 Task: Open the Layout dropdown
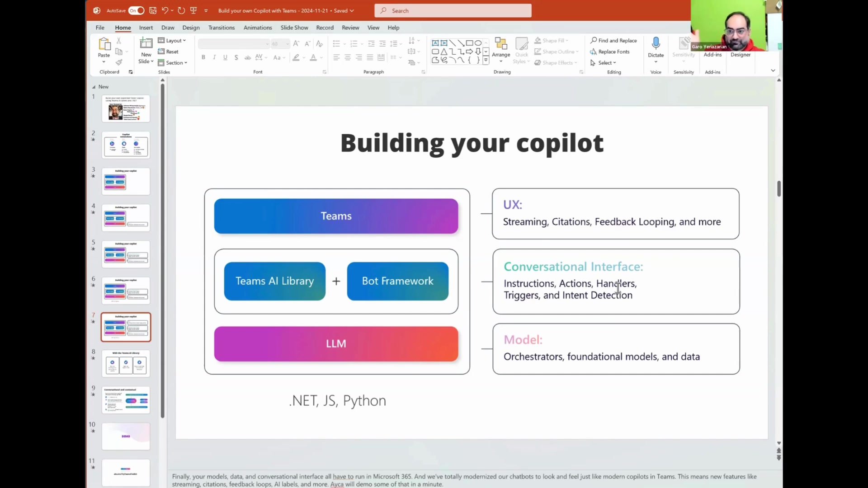[x=172, y=40]
